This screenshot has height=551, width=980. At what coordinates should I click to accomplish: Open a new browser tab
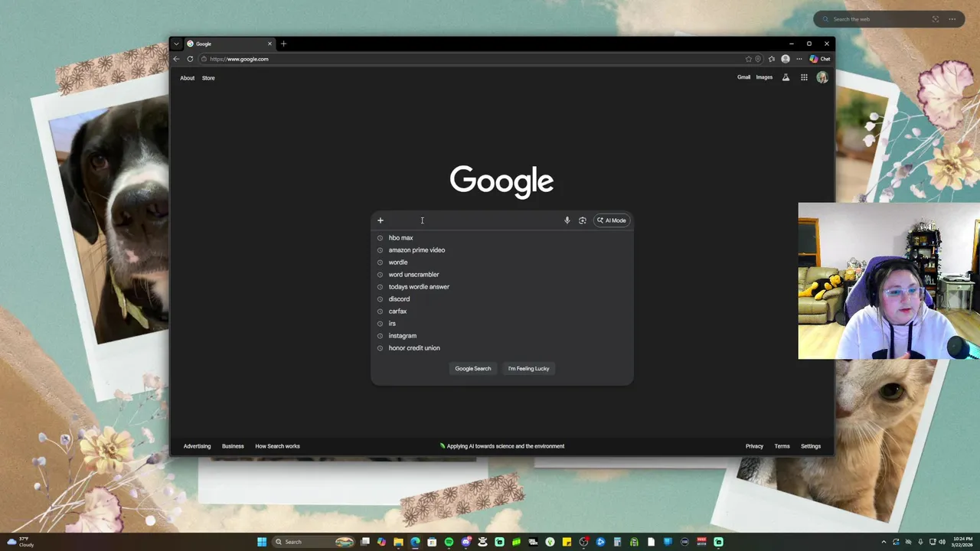(x=283, y=44)
